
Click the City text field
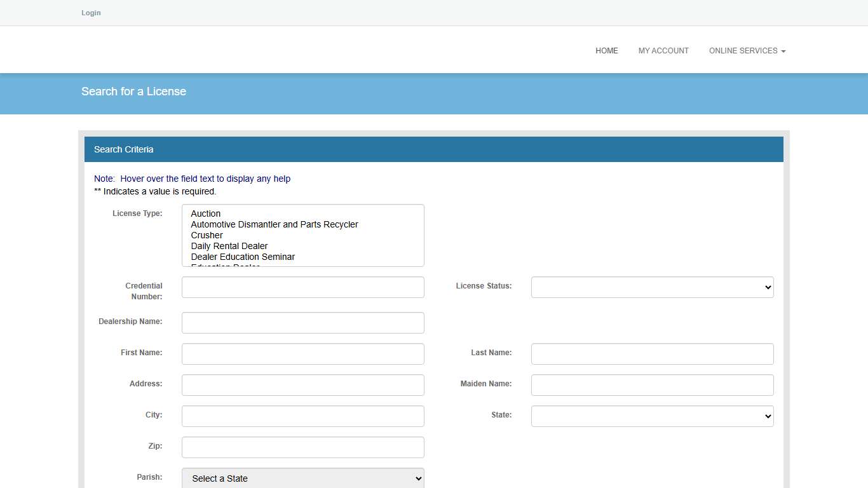[x=302, y=416]
